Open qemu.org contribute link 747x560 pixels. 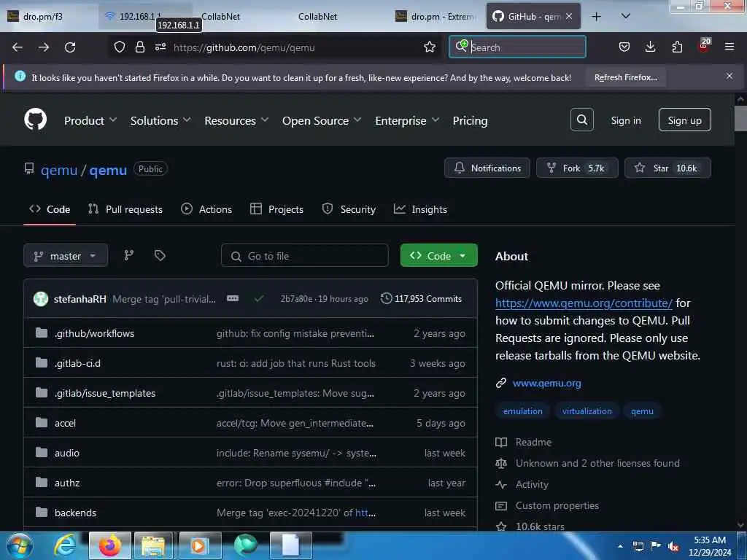[584, 303]
